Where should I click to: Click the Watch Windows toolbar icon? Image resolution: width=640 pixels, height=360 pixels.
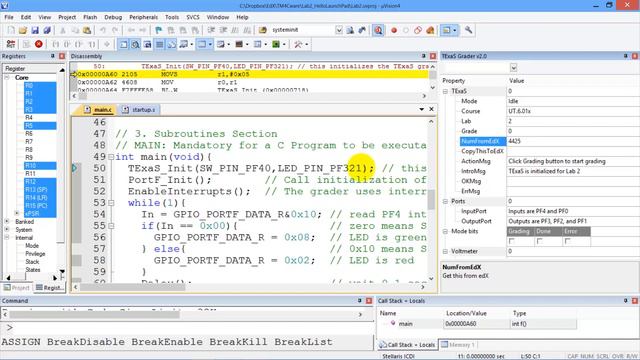click(x=184, y=44)
